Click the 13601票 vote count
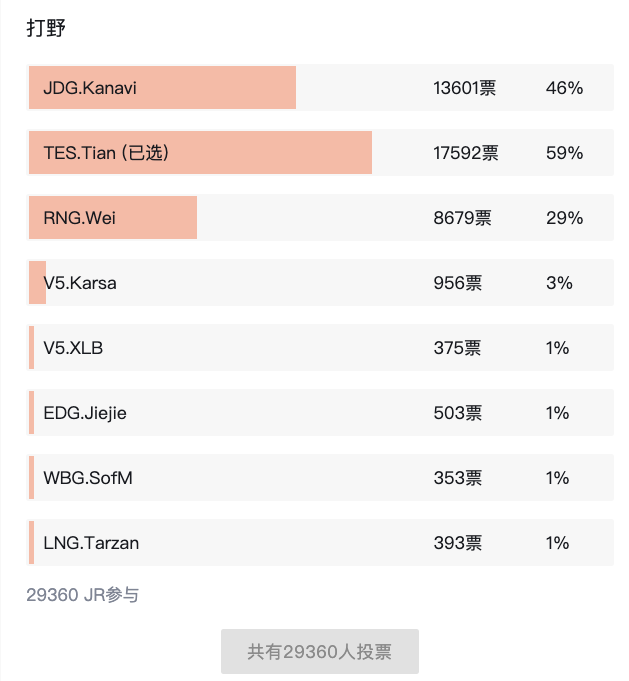Screen dimensions: 629x681 point(464,88)
